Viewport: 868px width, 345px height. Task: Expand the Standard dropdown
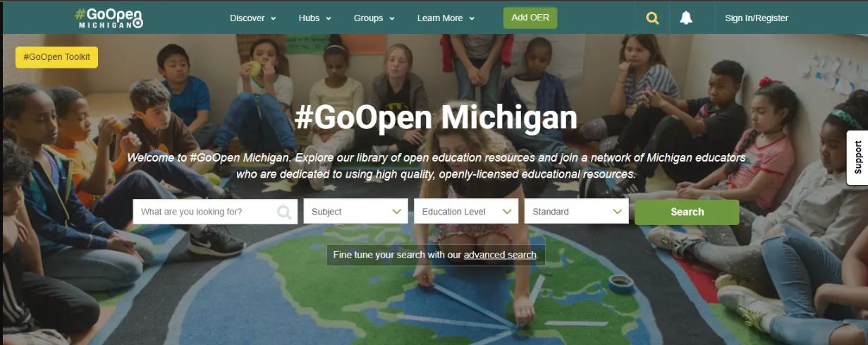click(577, 212)
